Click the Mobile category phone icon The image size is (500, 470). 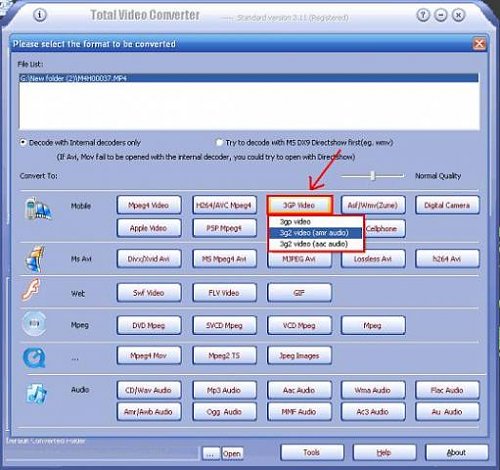[38, 209]
